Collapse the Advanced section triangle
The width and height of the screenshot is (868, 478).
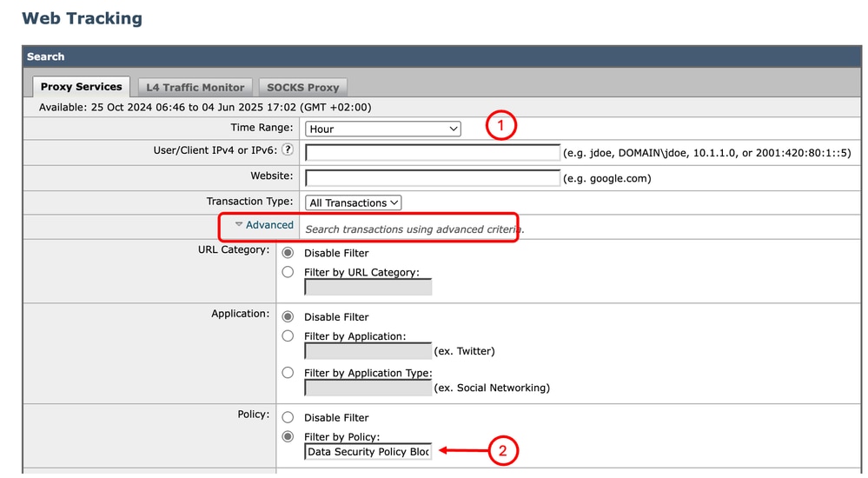point(239,224)
